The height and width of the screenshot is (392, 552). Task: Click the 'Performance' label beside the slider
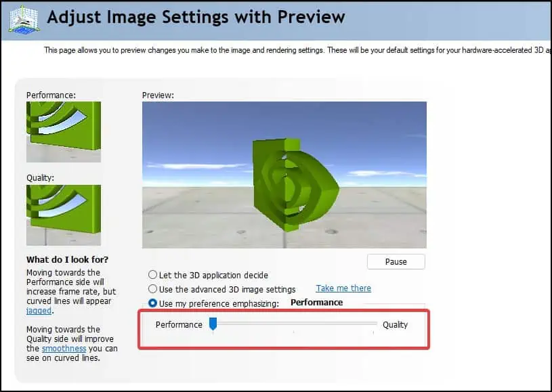pos(179,324)
